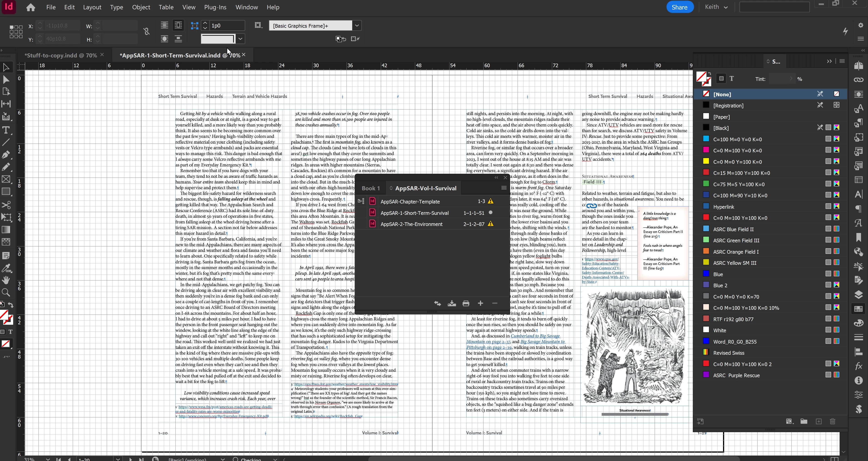
Task: Select the Zoom tool magnifier
Action: coord(6,292)
